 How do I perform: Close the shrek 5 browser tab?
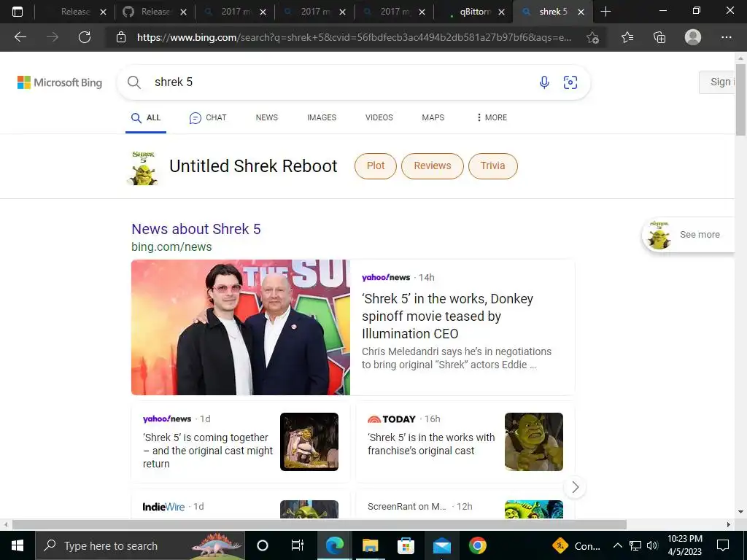581,12
